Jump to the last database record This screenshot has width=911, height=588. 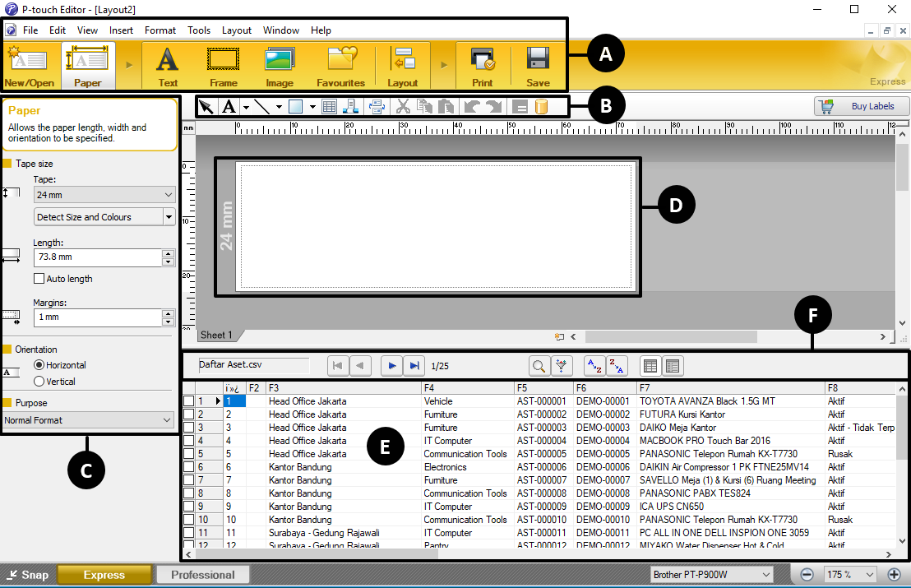click(414, 366)
